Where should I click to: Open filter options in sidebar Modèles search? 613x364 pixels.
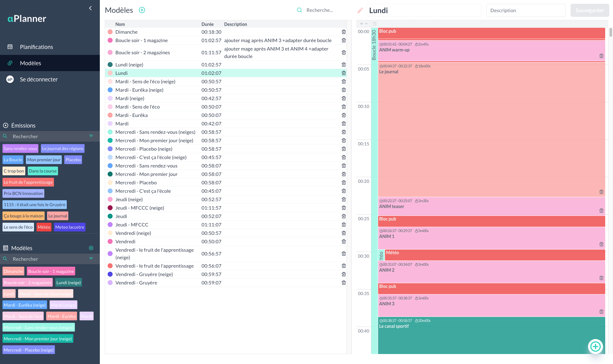(x=91, y=259)
